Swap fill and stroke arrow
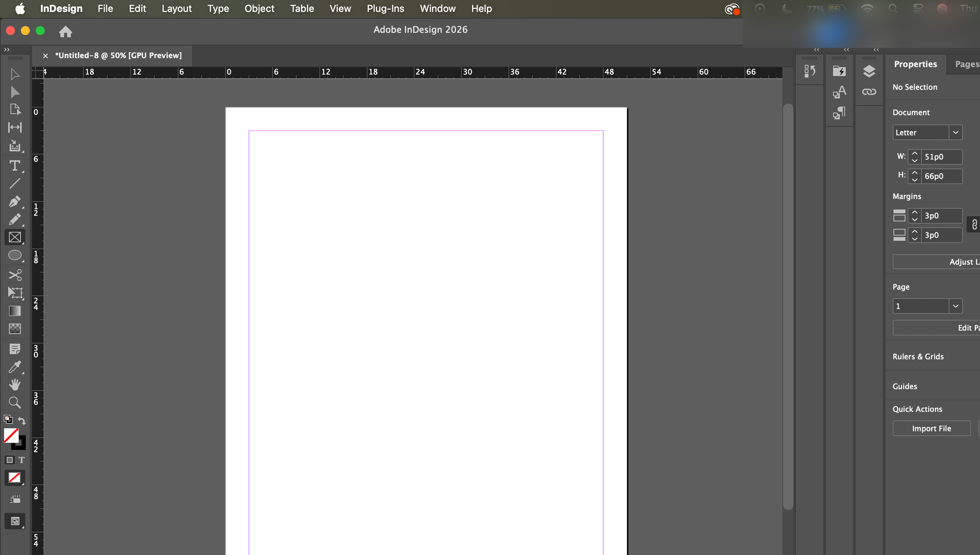The image size is (980, 555). tap(22, 421)
